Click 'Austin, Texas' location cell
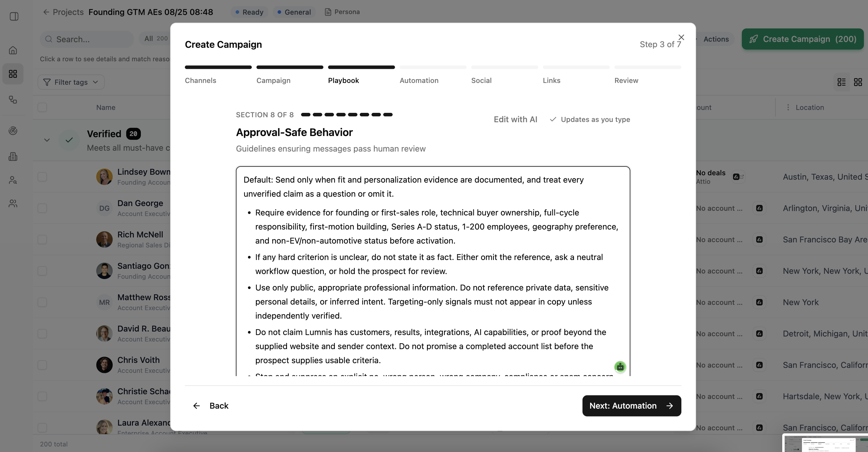The image size is (868, 452). [825, 177]
